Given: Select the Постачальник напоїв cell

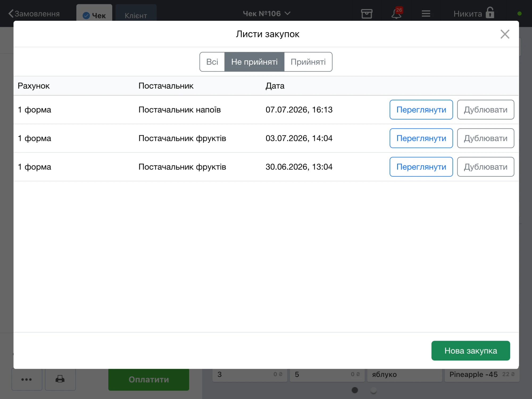Looking at the screenshot, I should coord(180,110).
